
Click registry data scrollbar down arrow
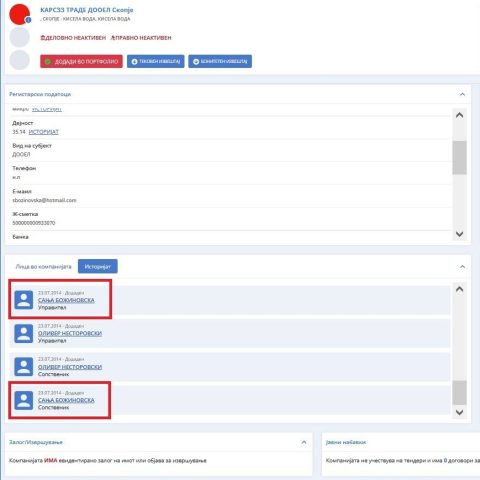460,234
